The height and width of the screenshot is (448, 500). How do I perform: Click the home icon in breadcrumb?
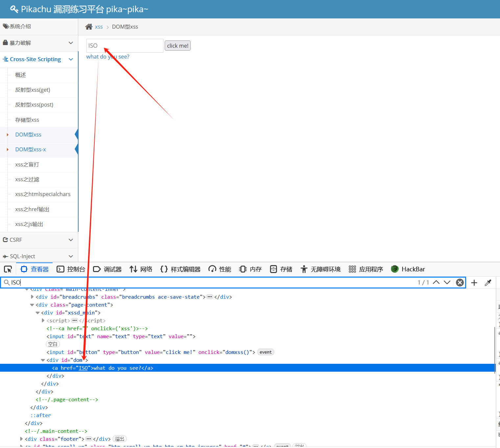(x=89, y=27)
